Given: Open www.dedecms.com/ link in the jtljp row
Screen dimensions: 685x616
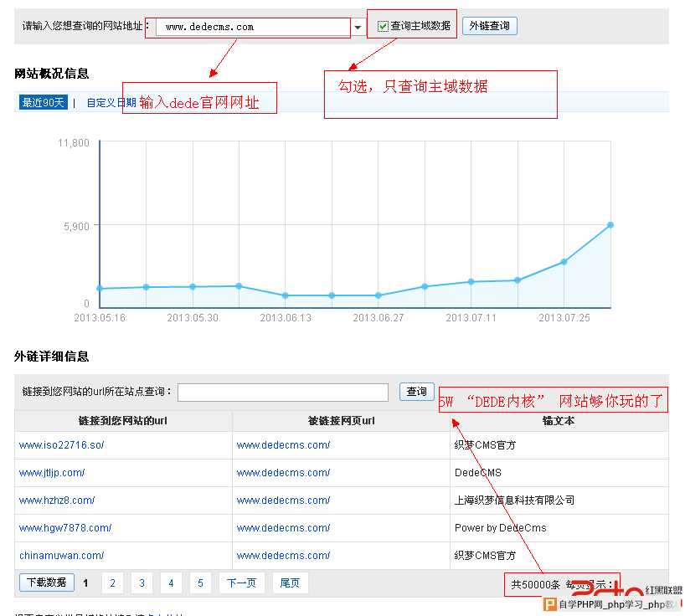Looking at the screenshot, I should tap(284, 473).
